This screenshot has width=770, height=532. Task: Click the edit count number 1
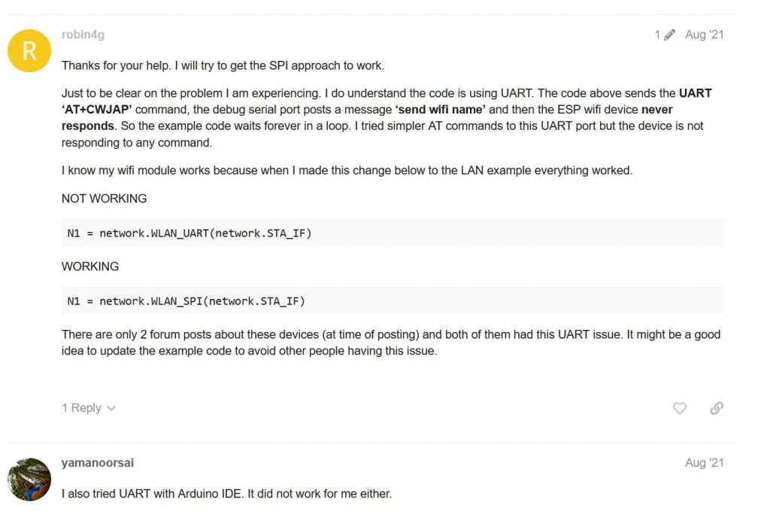[x=657, y=35]
